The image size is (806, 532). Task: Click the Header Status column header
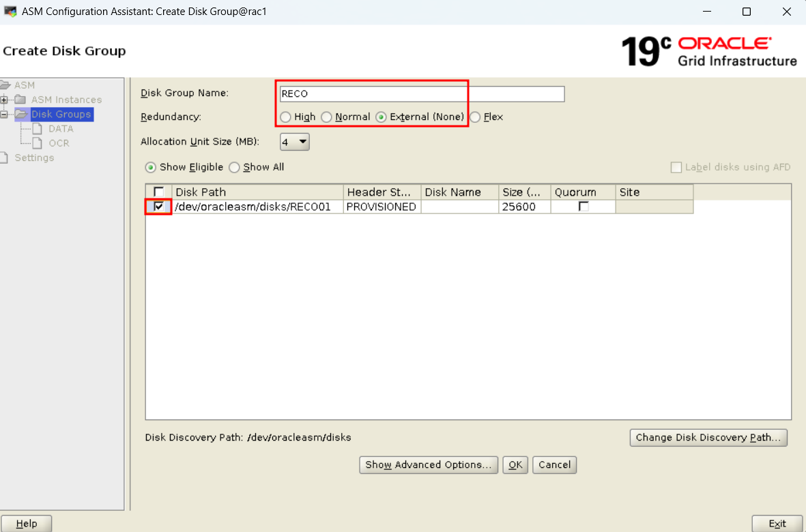pyautogui.click(x=382, y=192)
